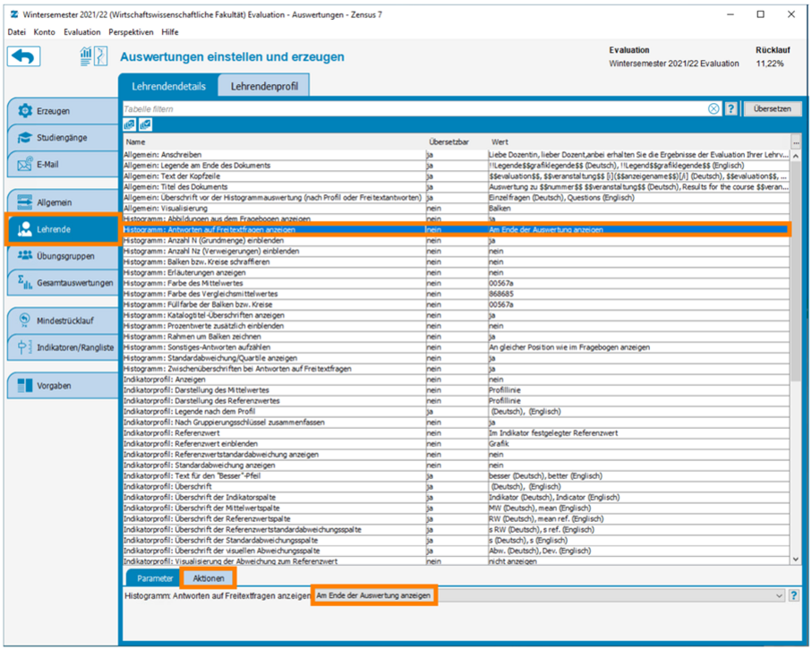The width and height of the screenshot is (812, 650).
Task: Click the Übersetzen button
Action: [772, 108]
